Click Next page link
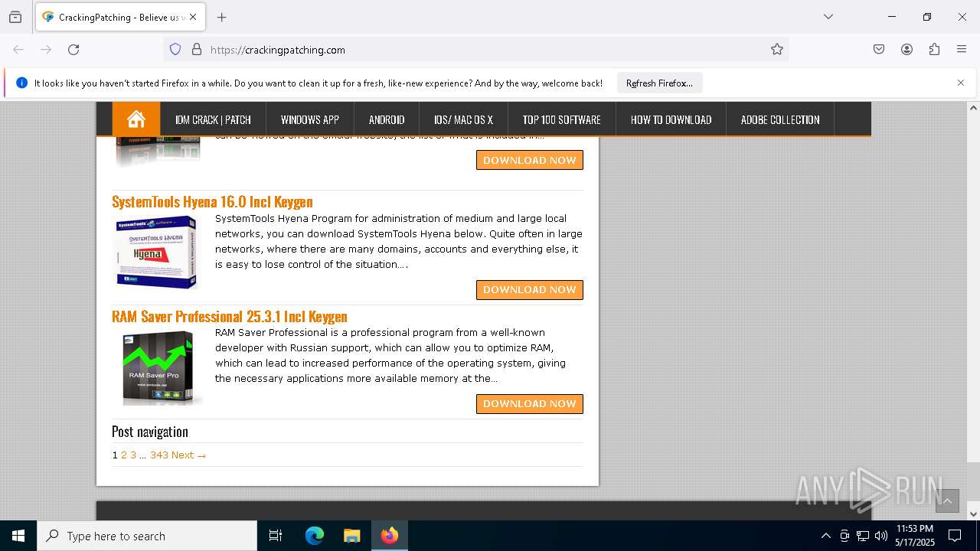The width and height of the screenshot is (980, 551). 188,455
